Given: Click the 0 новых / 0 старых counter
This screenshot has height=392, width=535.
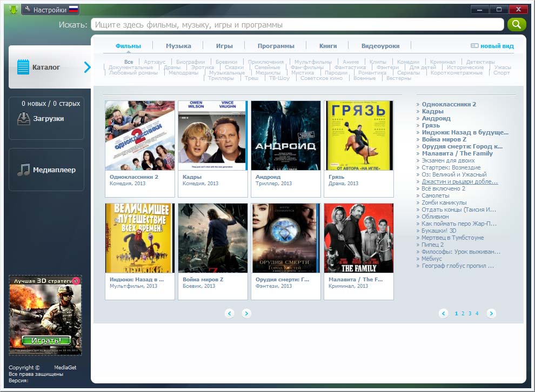Looking at the screenshot, I should point(51,104).
